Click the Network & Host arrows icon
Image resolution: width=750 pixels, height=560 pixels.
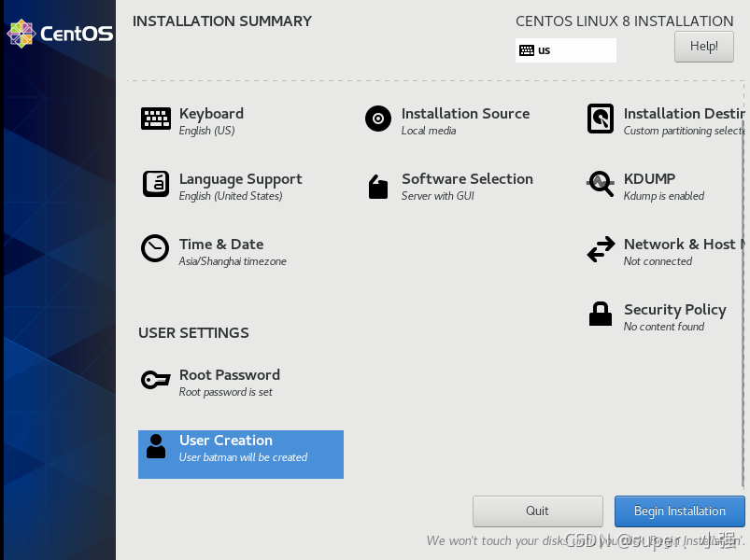(601, 249)
